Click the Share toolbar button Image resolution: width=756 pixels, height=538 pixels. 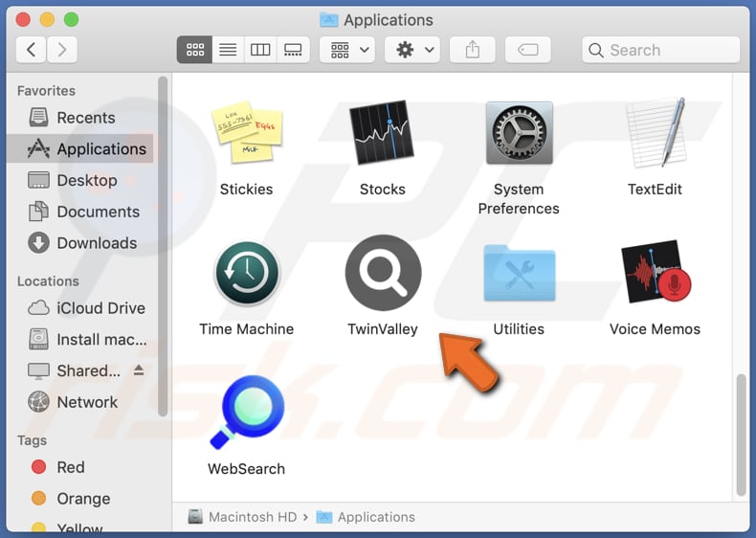pos(473,50)
